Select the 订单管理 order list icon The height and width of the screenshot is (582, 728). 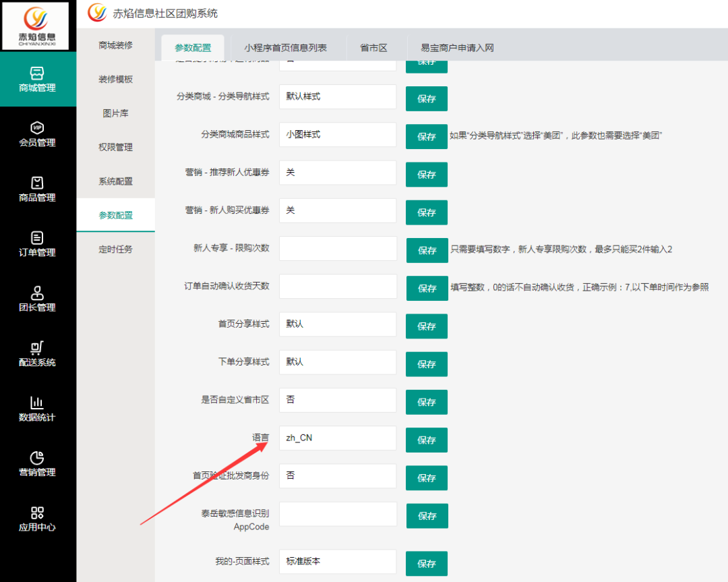point(38,237)
